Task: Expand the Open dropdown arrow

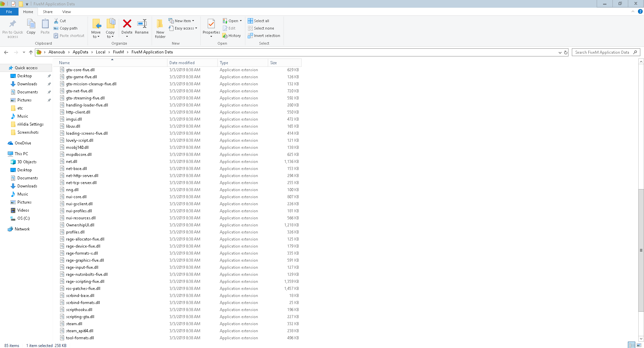Action: coord(241,21)
